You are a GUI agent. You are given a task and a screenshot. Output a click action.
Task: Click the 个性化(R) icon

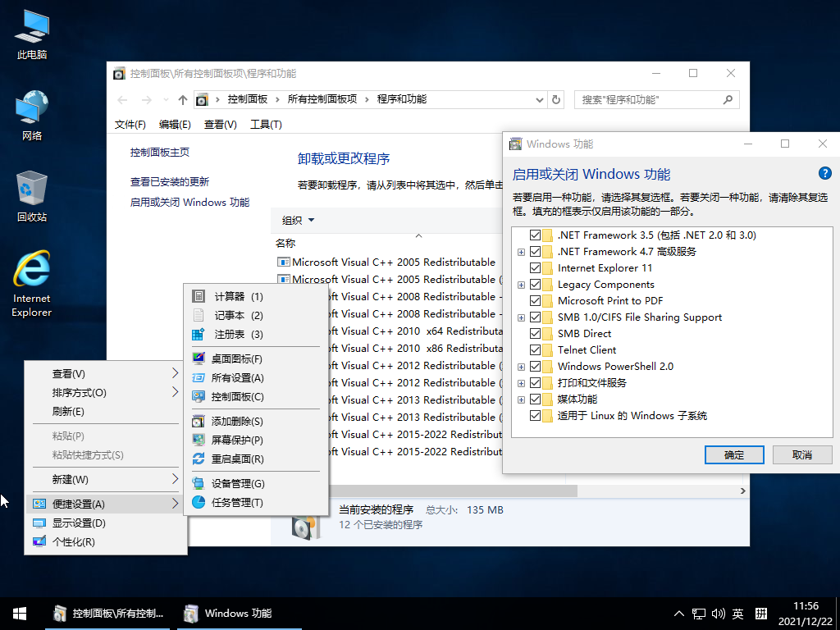(39, 541)
